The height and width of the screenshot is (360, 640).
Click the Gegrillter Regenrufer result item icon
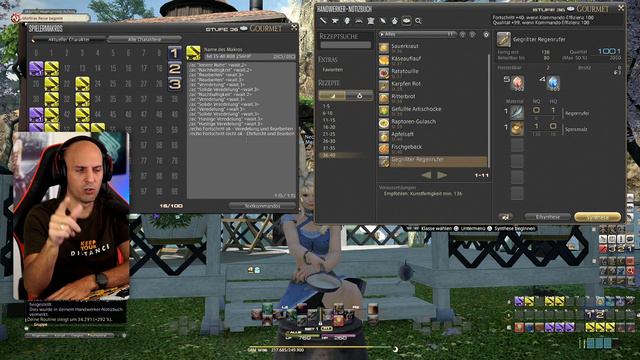(x=504, y=40)
